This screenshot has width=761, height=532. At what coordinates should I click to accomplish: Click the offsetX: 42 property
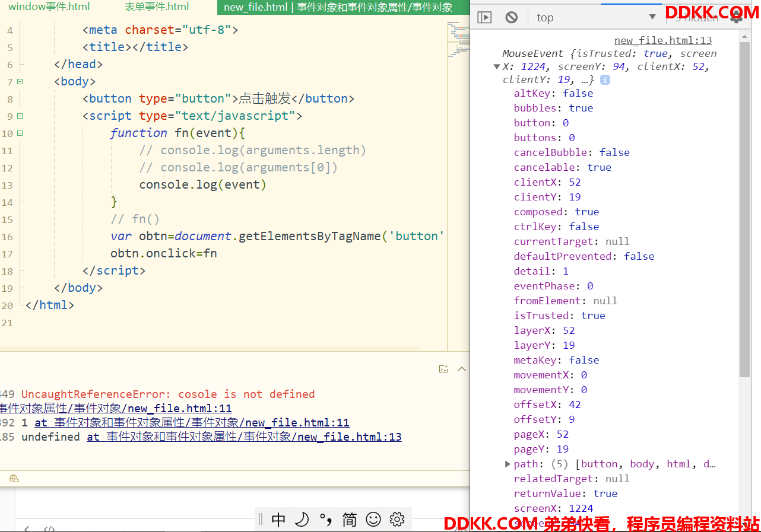[547, 404]
